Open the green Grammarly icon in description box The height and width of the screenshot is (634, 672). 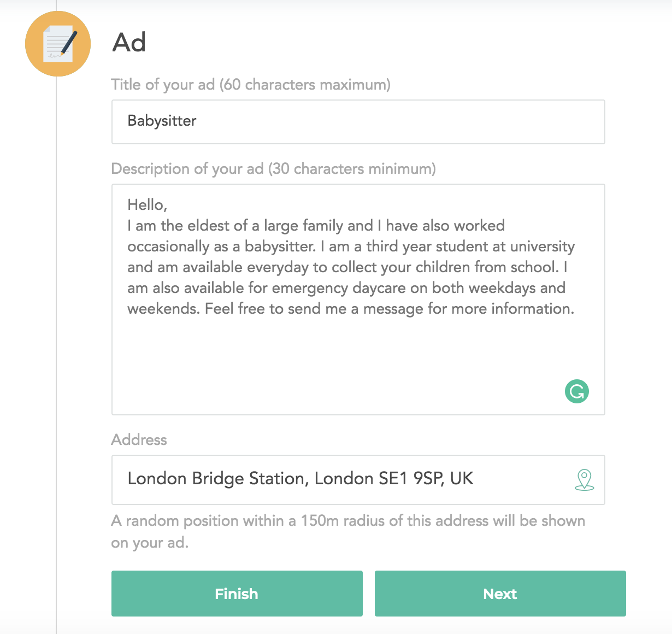[577, 391]
